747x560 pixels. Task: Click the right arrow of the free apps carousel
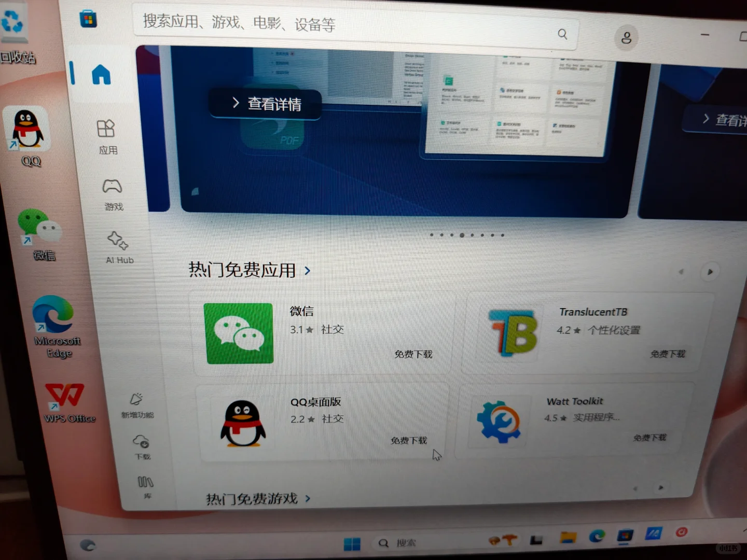(x=710, y=272)
